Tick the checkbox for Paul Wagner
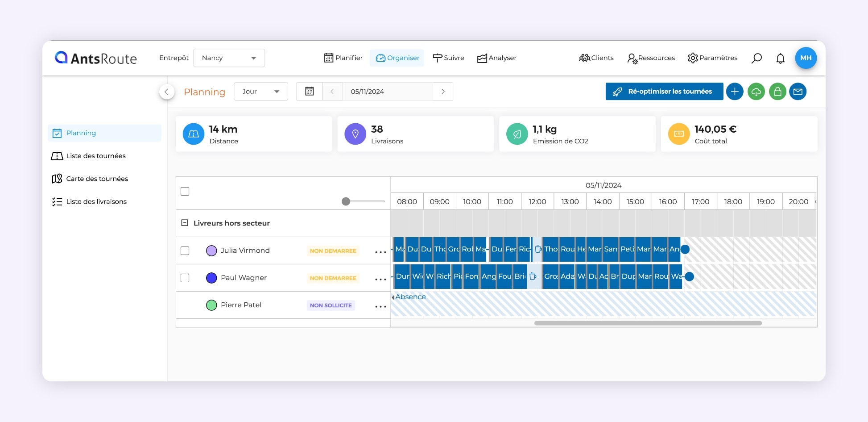Screen dimensions: 868x422 tap(185, 278)
